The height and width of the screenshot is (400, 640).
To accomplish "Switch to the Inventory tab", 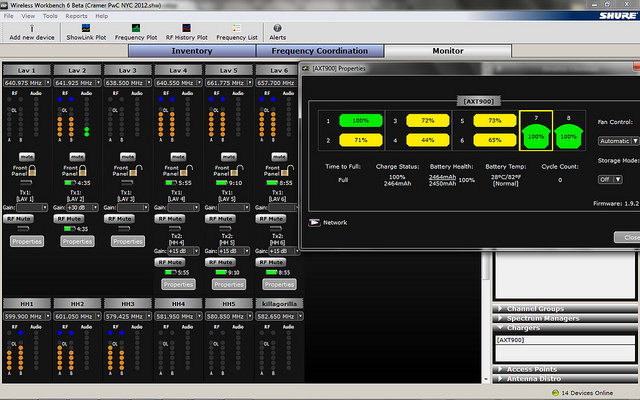I will 192,51.
